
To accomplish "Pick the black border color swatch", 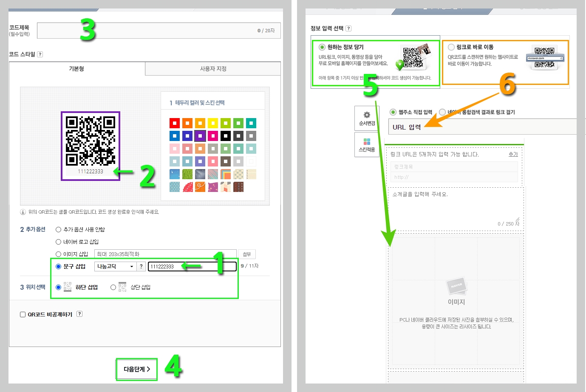I will tap(226, 136).
